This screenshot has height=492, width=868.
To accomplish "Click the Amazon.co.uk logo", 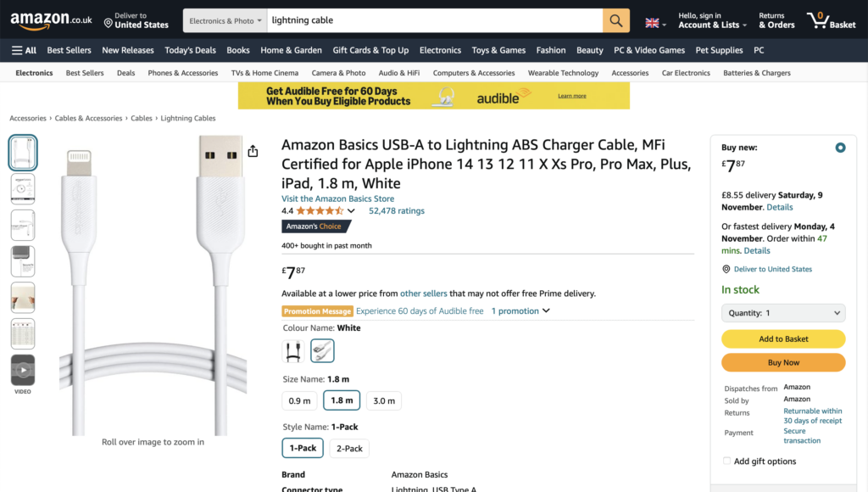I will pos(51,20).
